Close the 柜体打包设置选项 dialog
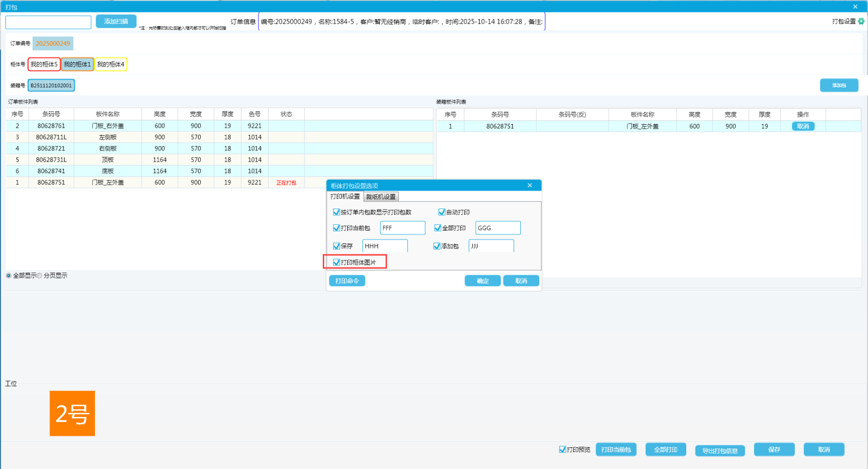 [529, 186]
